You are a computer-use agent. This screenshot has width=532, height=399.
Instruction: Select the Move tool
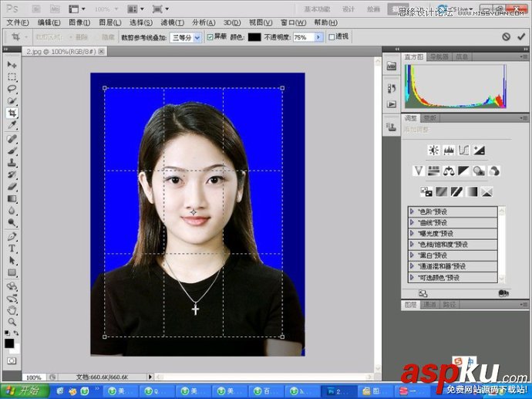pyautogui.click(x=12, y=65)
